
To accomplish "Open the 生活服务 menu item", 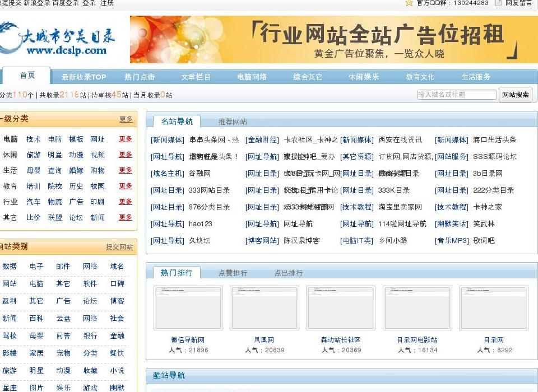I will tap(476, 77).
